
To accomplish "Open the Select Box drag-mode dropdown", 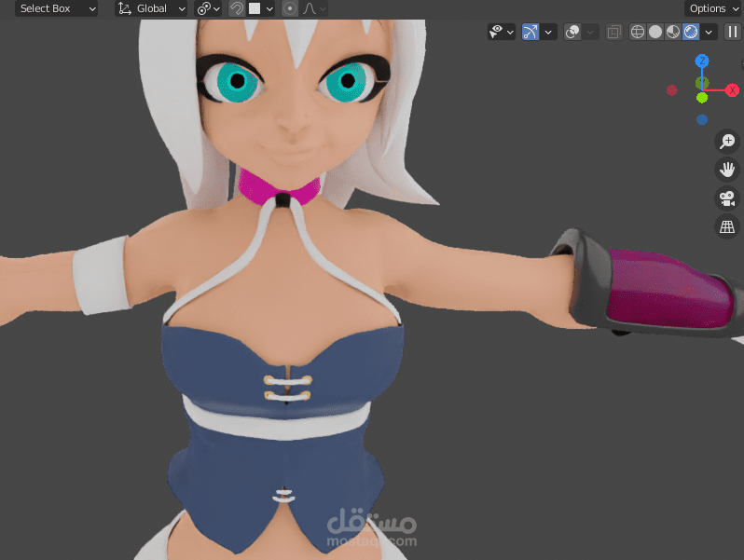I will [x=57, y=8].
